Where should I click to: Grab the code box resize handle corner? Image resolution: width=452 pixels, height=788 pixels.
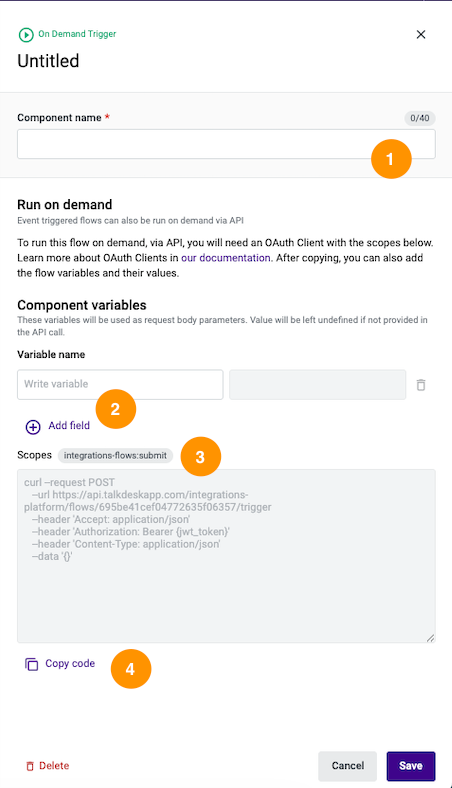[430, 638]
